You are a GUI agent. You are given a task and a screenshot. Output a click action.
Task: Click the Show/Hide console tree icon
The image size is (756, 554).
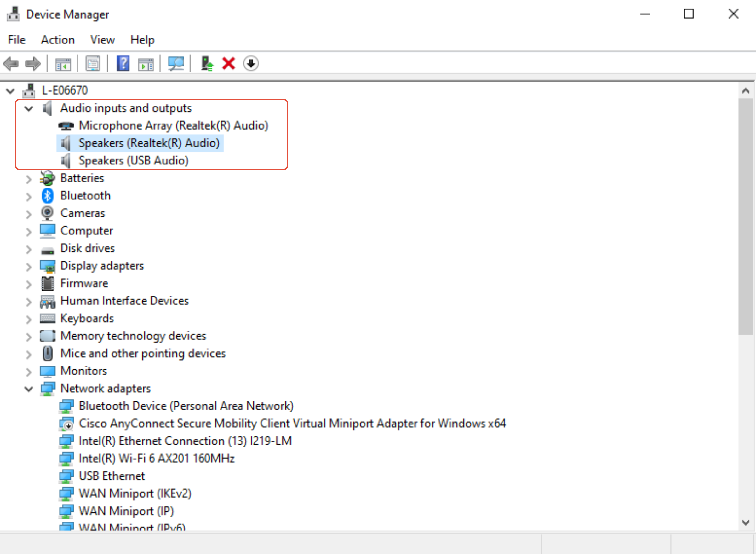[63, 63]
